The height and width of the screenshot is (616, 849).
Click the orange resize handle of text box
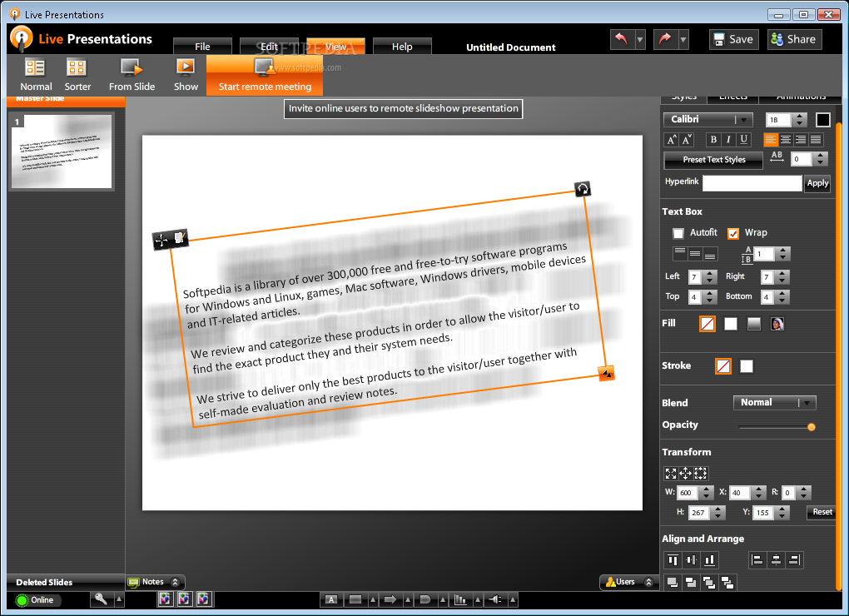pyautogui.click(x=606, y=373)
